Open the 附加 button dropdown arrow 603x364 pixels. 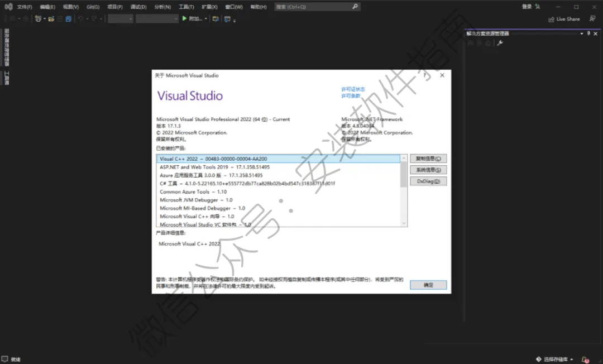(205, 18)
